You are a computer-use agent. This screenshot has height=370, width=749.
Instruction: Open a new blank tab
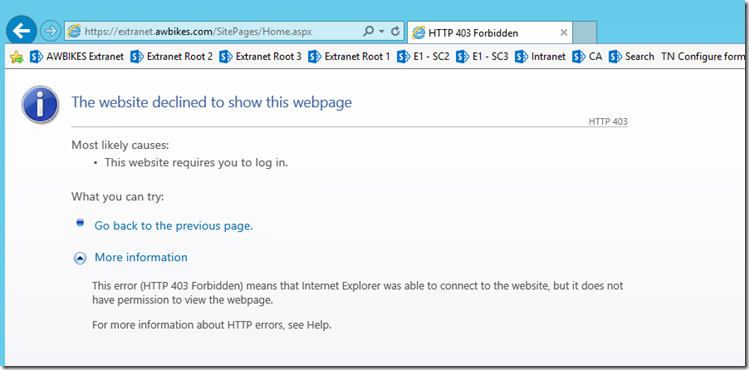(x=584, y=32)
